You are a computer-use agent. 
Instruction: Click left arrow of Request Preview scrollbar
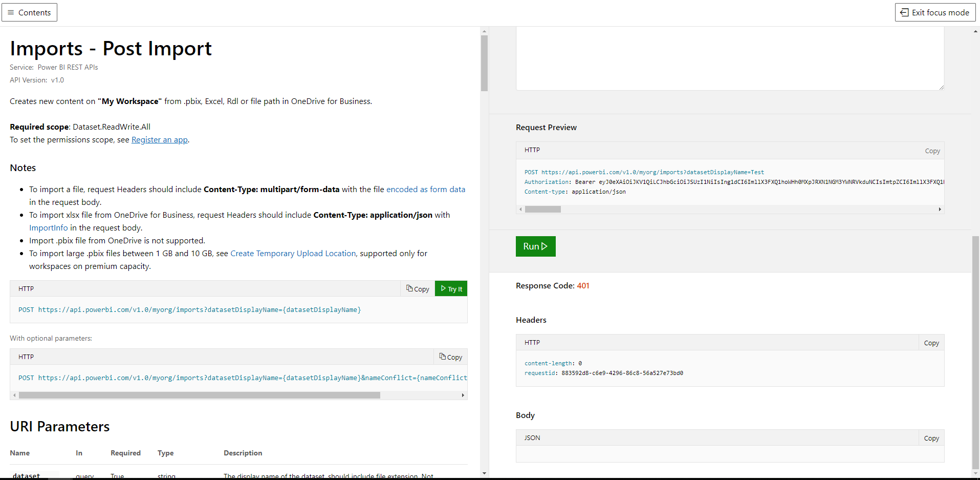point(520,209)
